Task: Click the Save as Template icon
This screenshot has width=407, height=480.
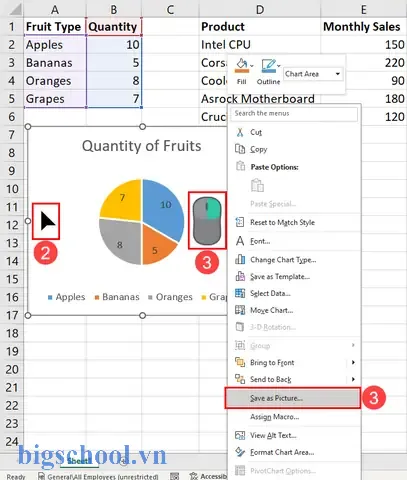Action: pos(240,276)
